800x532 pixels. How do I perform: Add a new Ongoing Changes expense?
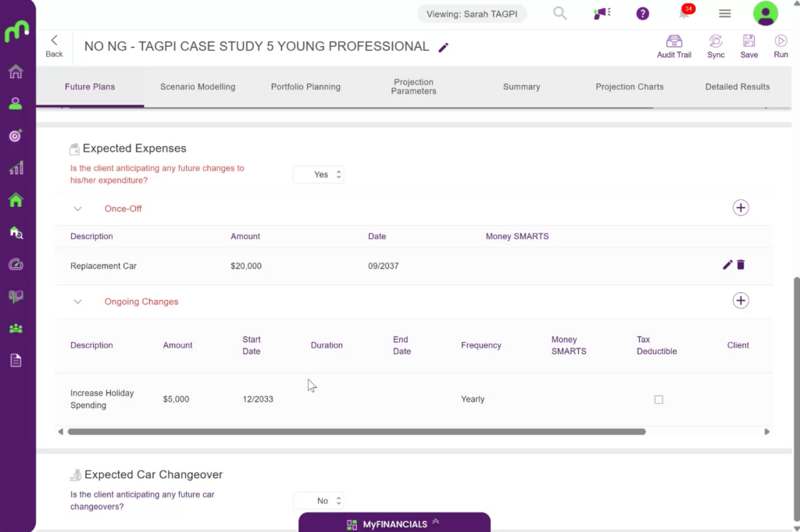click(x=741, y=301)
